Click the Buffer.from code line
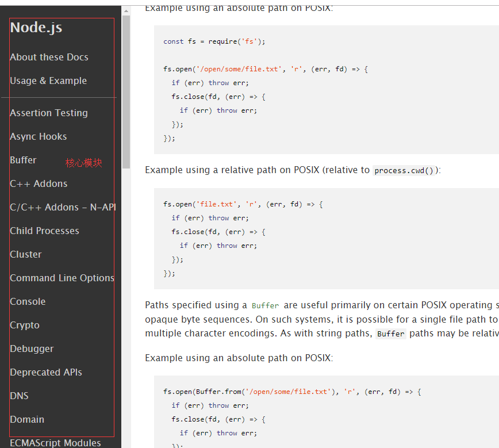The width and height of the screenshot is (499, 448). [x=292, y=392]
